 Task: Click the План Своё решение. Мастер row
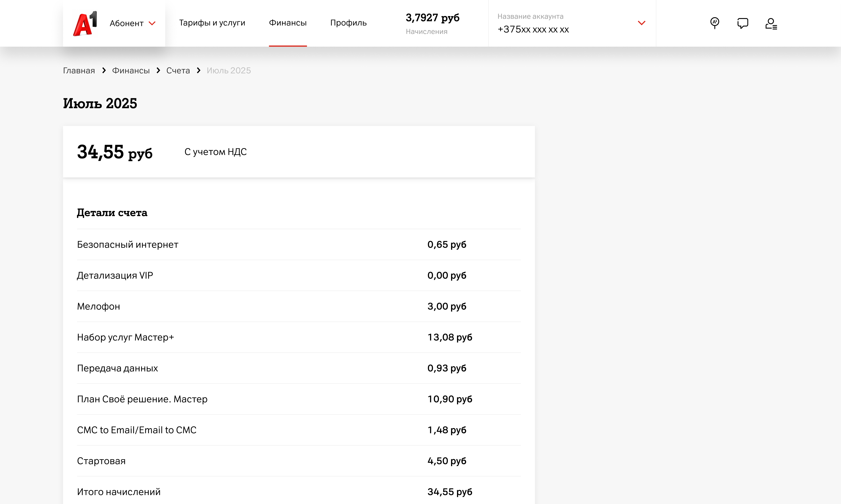142,399
